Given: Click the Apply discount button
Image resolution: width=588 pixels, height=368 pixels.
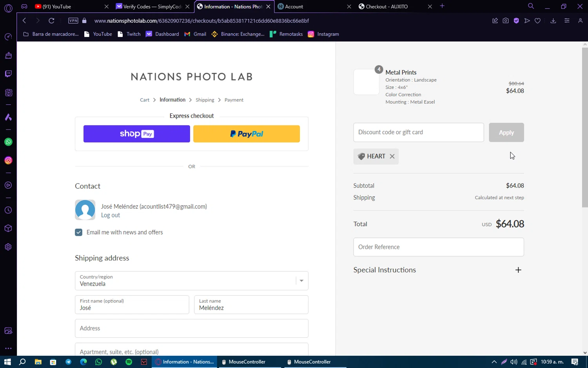Looking at the screenshot, I should pos(506,133).
